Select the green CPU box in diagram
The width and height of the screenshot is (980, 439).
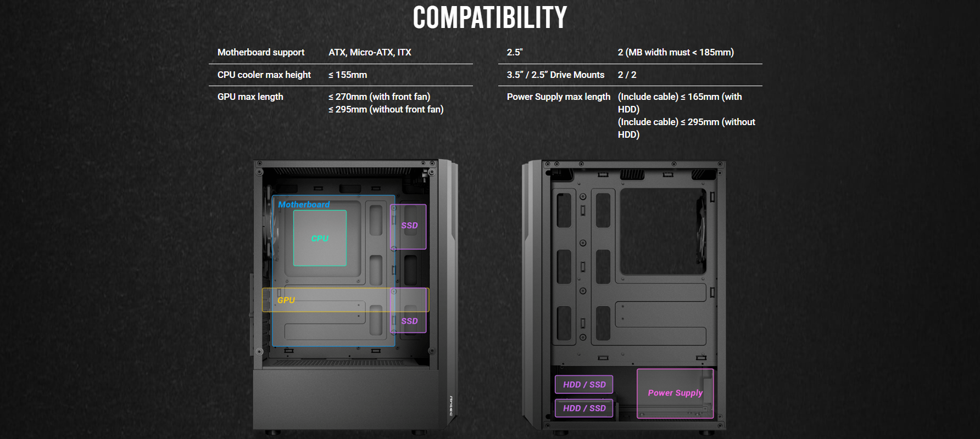coord(320,238)
